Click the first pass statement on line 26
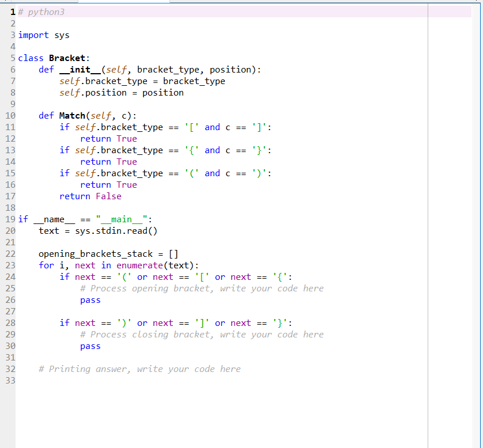483x448 pixels. [90, 299]
